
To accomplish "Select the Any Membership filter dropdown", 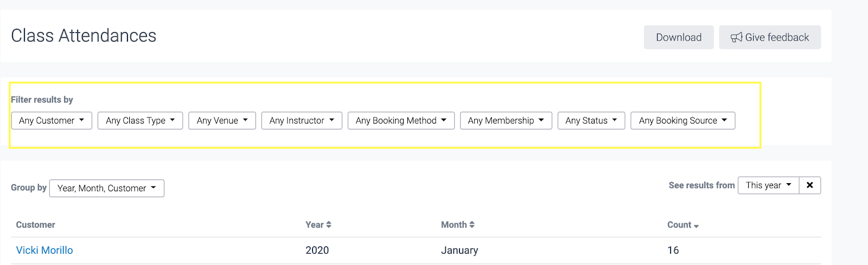I will pos(506,120).
